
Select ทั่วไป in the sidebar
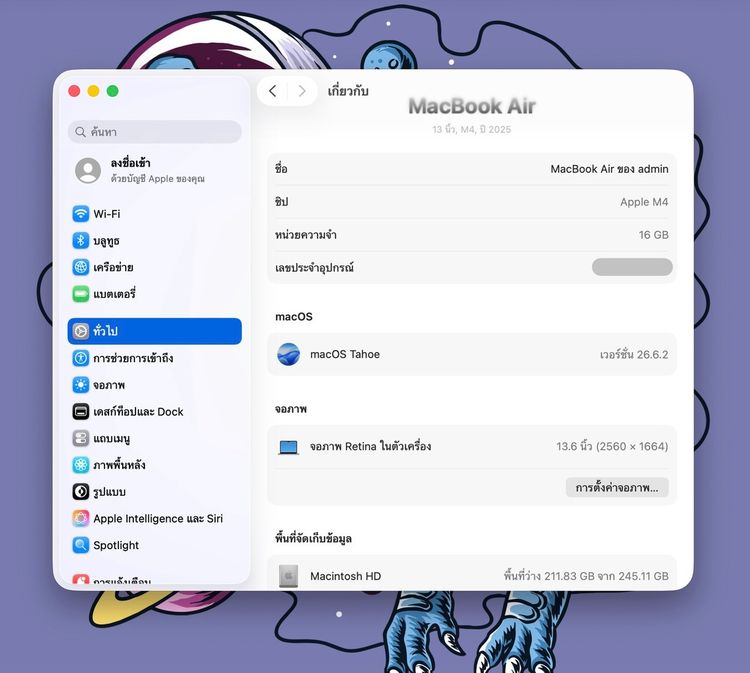pos(154,331)
